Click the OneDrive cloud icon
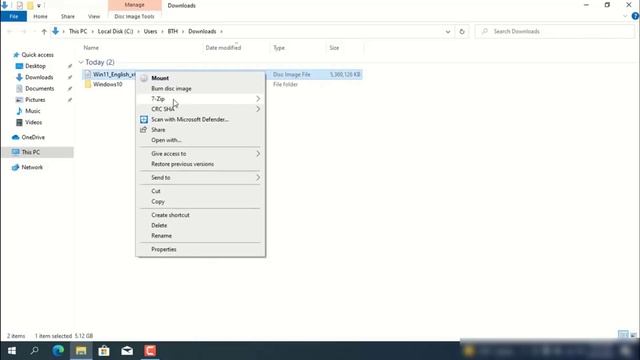Viewport: 640px width, 360px height. [x=16, y=137]
